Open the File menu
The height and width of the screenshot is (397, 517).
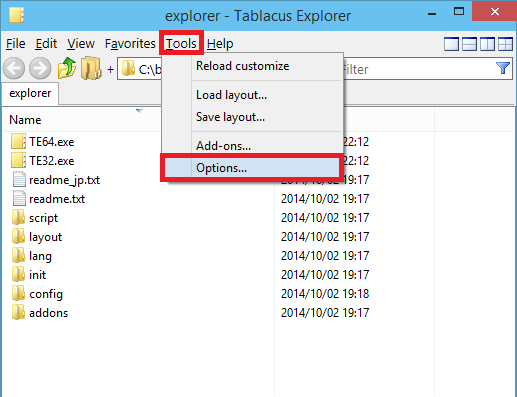pos(16,44)
